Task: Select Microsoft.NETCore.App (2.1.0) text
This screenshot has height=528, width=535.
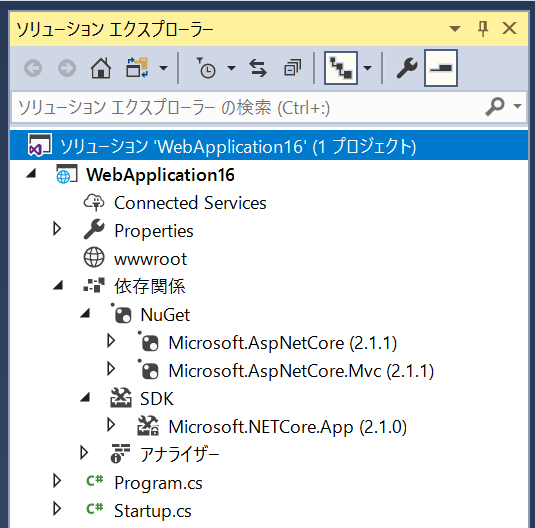Action: coord(288,427)
